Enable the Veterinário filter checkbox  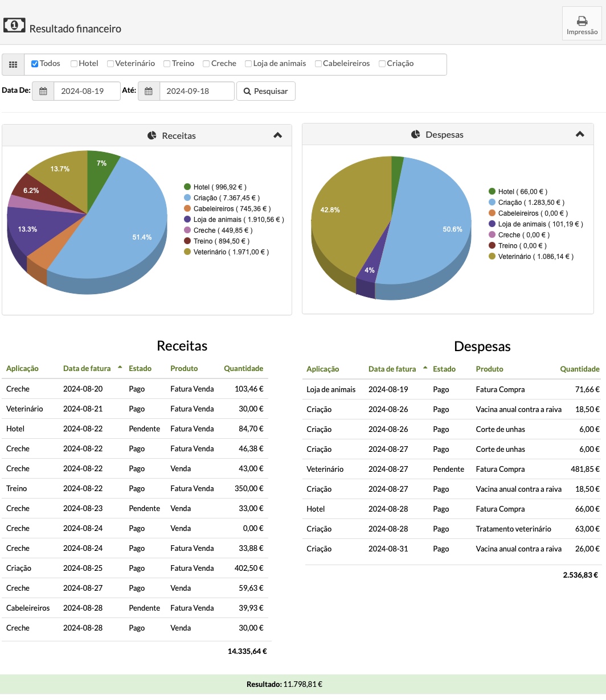(x=110, y=64)
